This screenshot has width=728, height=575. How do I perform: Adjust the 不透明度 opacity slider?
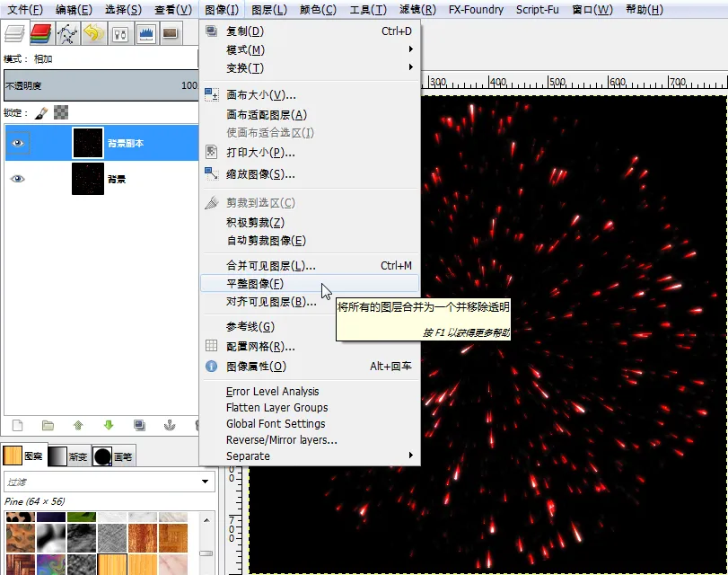101,85
